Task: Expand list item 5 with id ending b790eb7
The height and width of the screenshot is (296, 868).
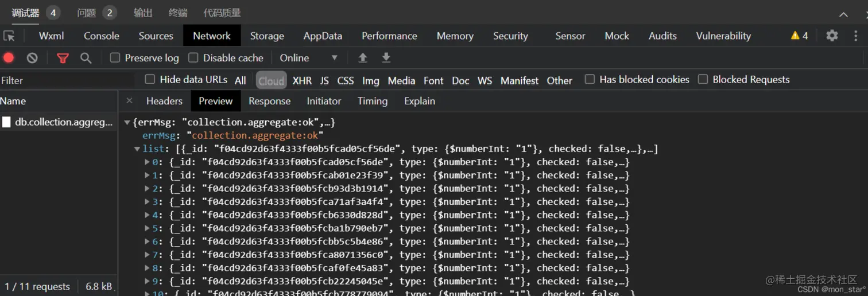Action: [x=148, y=228]
